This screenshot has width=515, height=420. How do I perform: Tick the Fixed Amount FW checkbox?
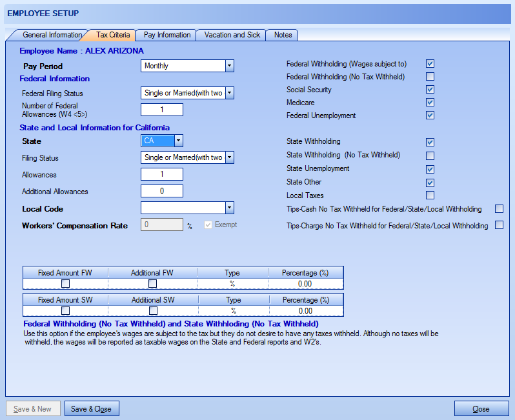point(65,283)
